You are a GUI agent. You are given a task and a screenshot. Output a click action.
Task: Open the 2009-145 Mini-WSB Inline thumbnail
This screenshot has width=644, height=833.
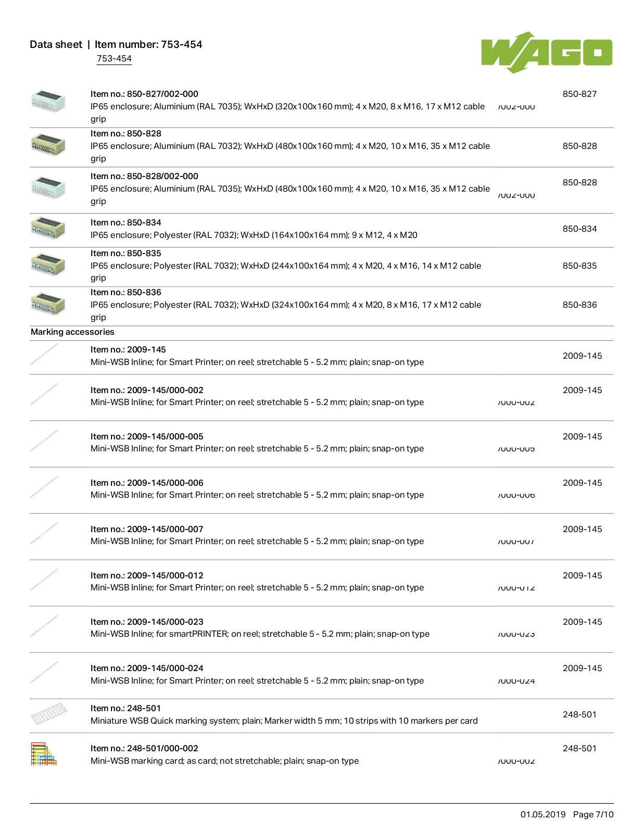(44, 355)
